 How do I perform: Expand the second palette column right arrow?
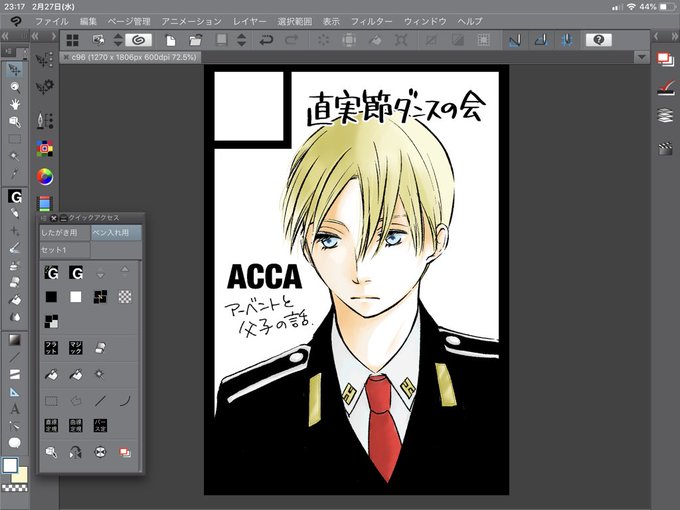[x=54, y=36]
